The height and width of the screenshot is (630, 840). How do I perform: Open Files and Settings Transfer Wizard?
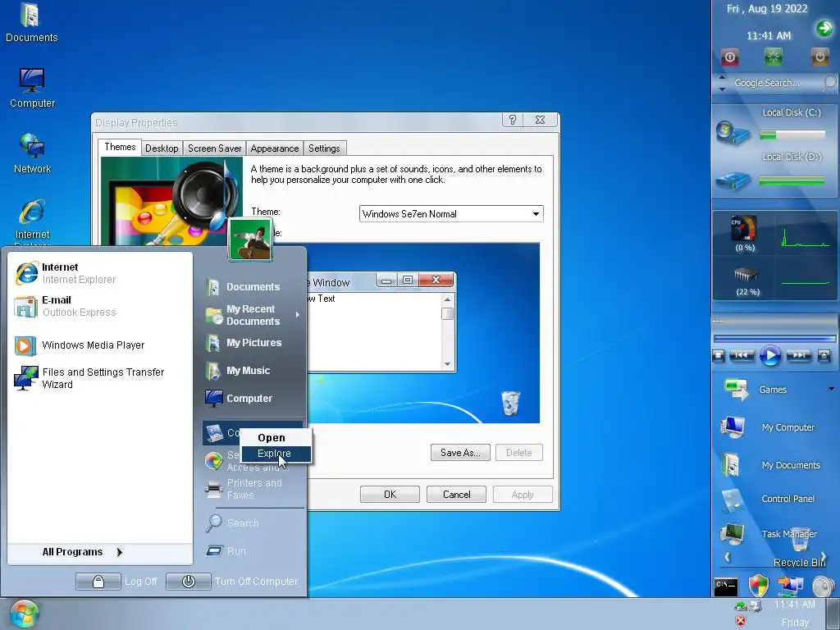click(90, 378)
